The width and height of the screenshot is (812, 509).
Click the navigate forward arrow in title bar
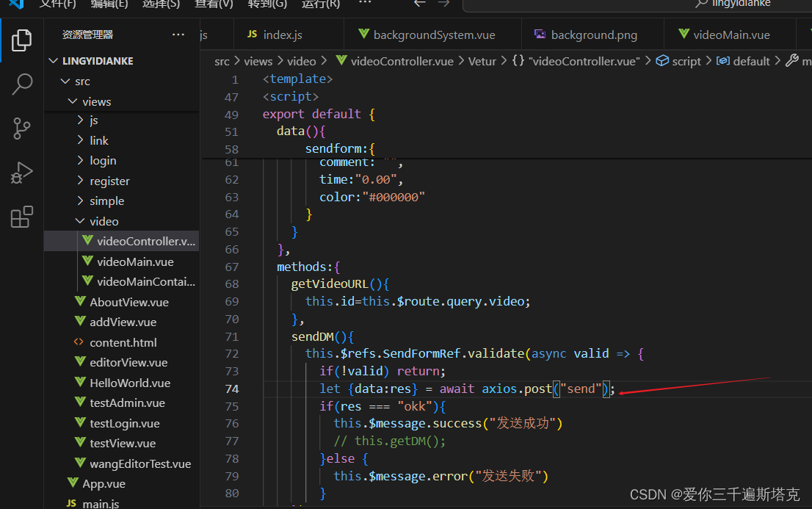pyautogui.click(x=443, y=4)
